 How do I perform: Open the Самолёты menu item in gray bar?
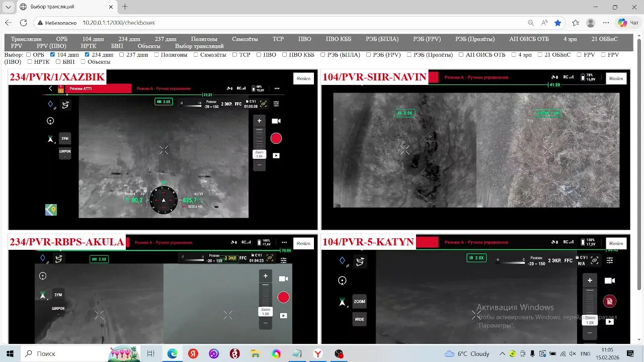tap(245, 39)
